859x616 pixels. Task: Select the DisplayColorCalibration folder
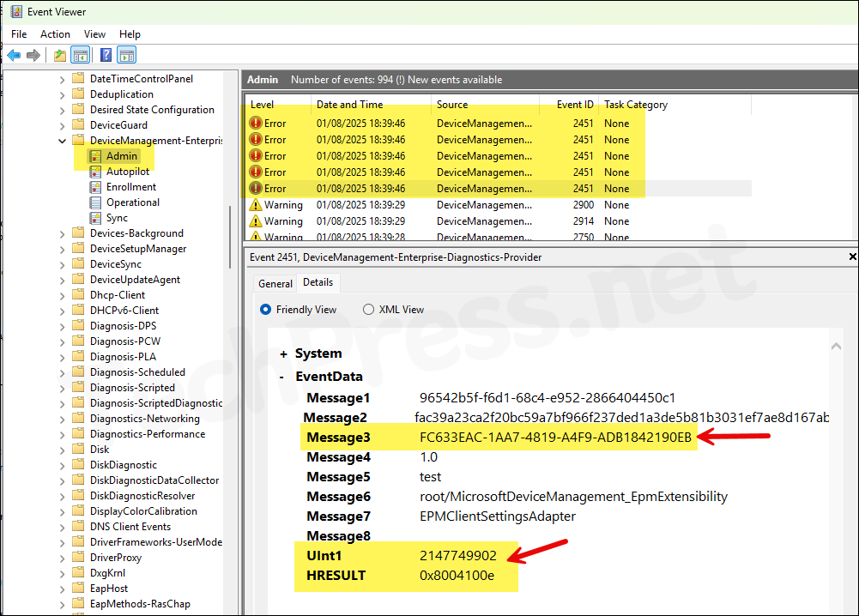coord(143,510)
